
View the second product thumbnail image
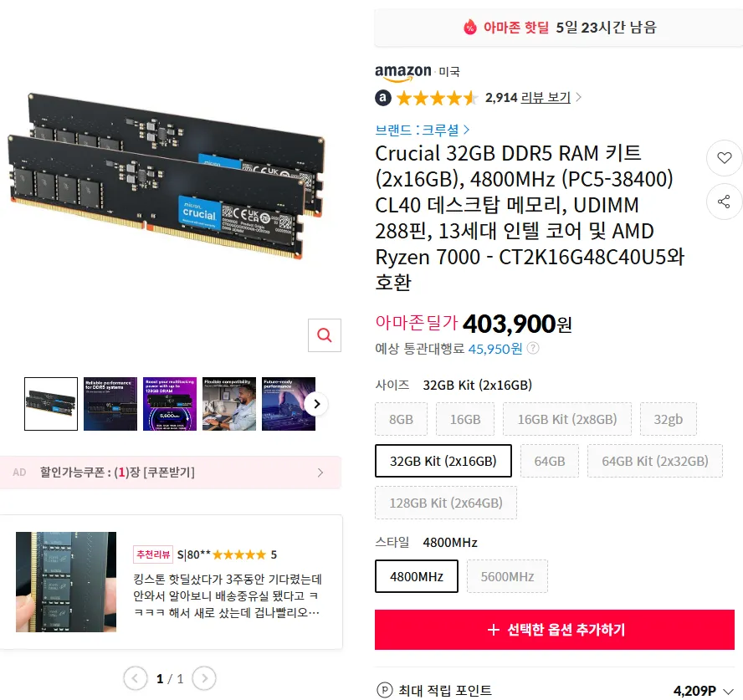click(x=110, y=404)
